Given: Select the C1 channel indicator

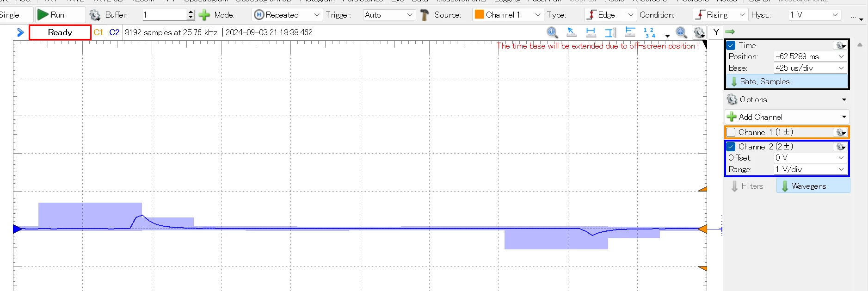Looking at the screenshot, I should tap(98, 32).
